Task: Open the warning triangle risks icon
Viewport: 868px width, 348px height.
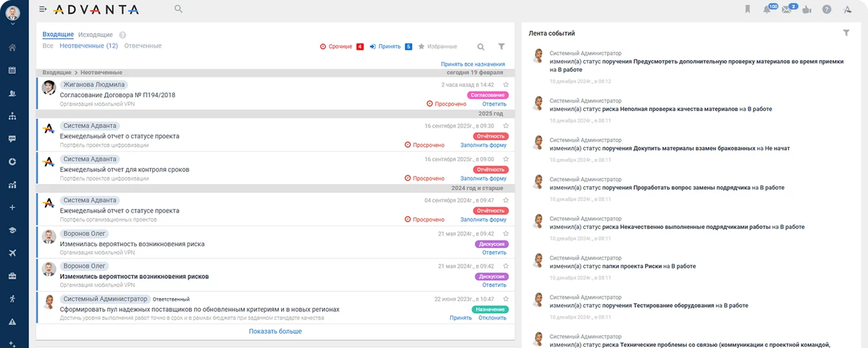Action: 12,321
